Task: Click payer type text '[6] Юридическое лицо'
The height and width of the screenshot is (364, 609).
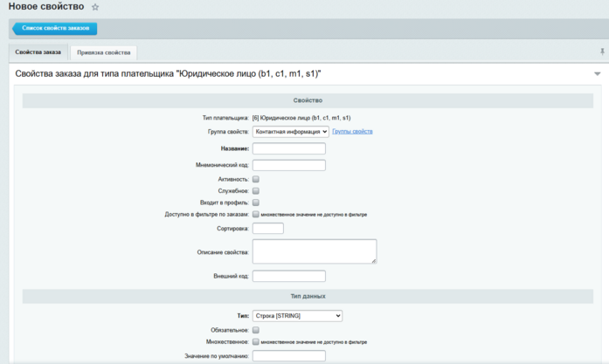Action: pyautogui.click(x=301, y=118)
